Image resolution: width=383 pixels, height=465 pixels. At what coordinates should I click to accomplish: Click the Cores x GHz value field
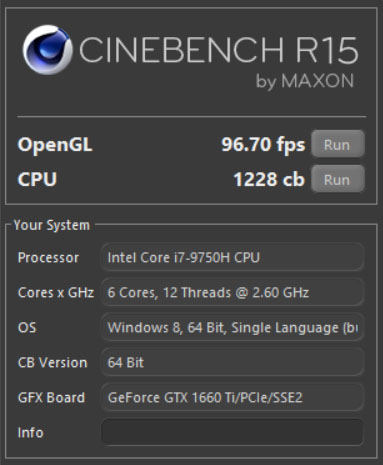(232, 292)
